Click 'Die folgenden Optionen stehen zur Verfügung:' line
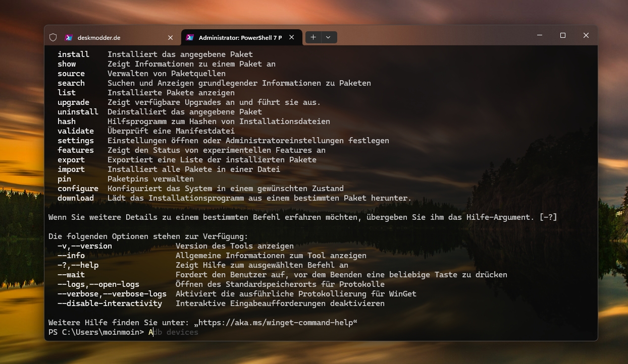Image resolution: width=628 pixels, height=364 pixels. [148, 236]
